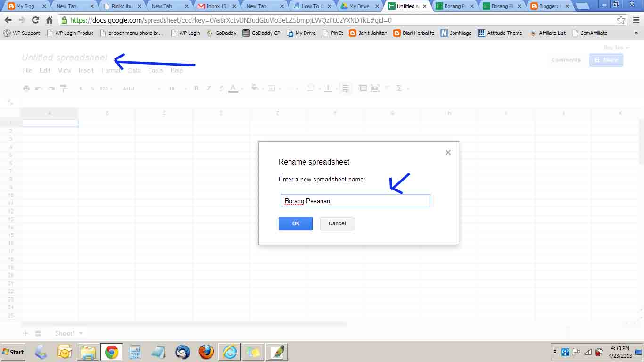Open Calculator from the taskbar
The height and width of the screenshot is (362, 644).
tap(135, 352)
